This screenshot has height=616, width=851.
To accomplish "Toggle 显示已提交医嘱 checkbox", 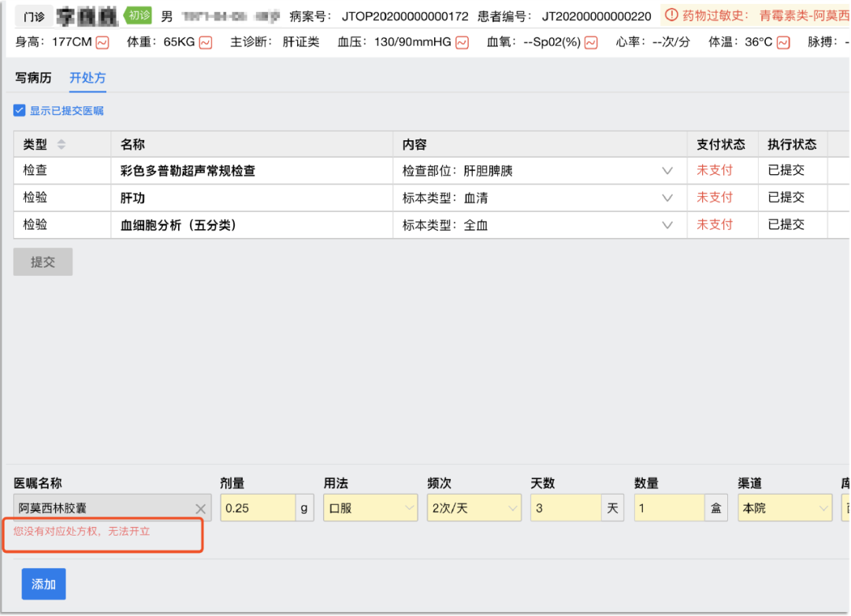I will pos(20,111).
